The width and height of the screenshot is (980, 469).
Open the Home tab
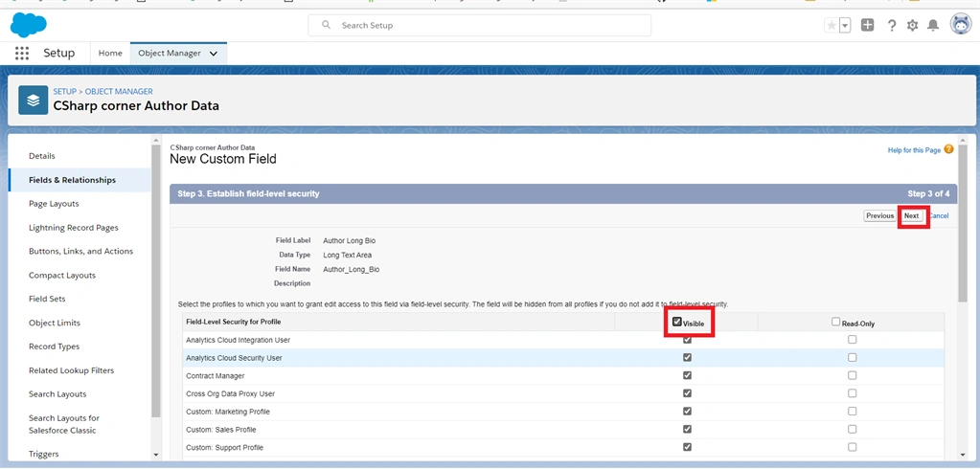click(x=110, y=53)
